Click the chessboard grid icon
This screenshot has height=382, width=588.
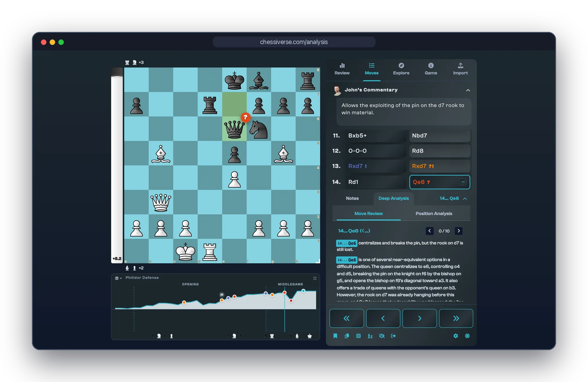(358, 336)
